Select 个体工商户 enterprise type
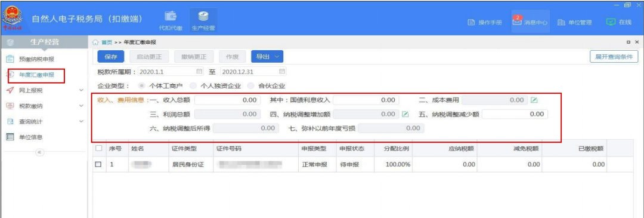 click(142, 86)
